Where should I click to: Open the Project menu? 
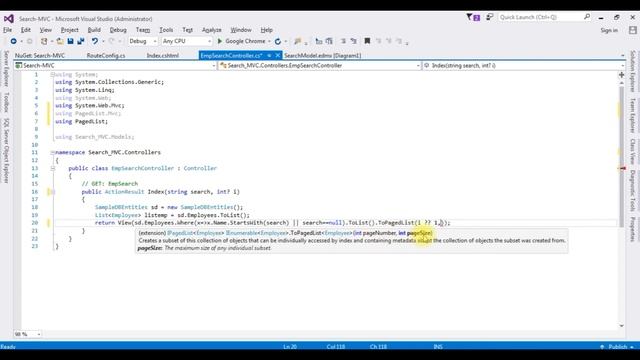[69, 30]
